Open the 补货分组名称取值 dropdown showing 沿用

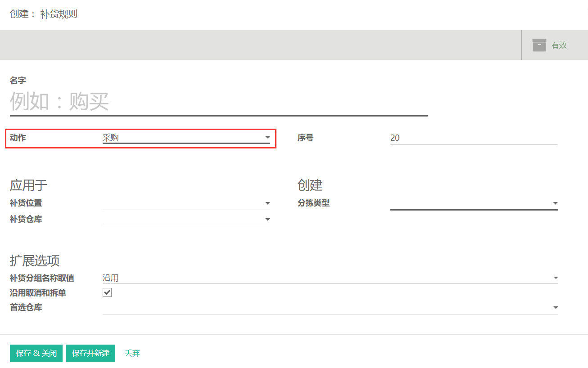[x=330, y=278]
